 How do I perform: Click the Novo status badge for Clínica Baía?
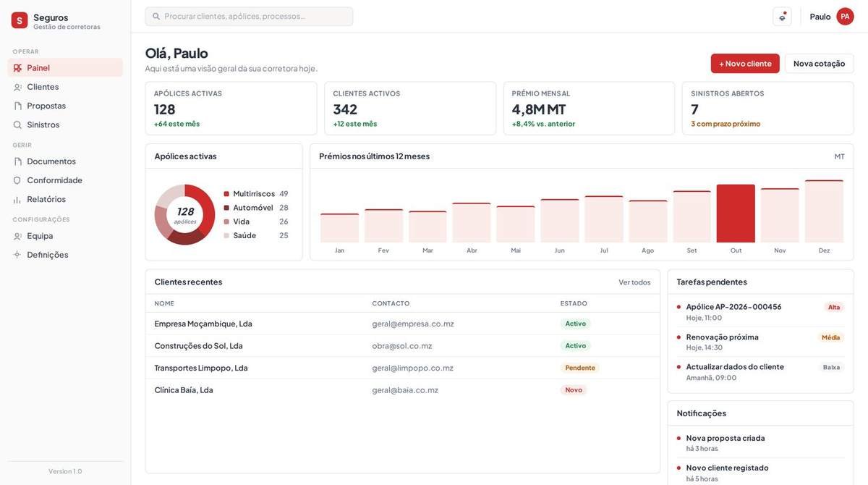tap(574, 390)
